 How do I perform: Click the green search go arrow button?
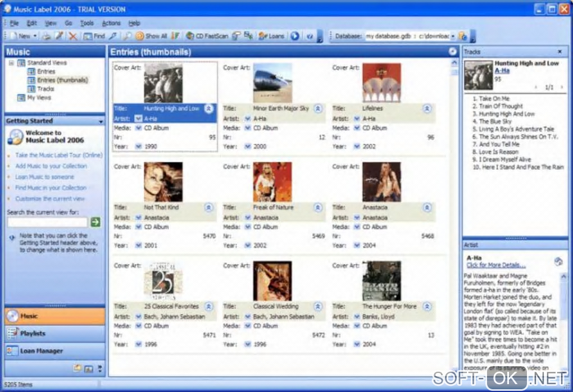(95, 222)
